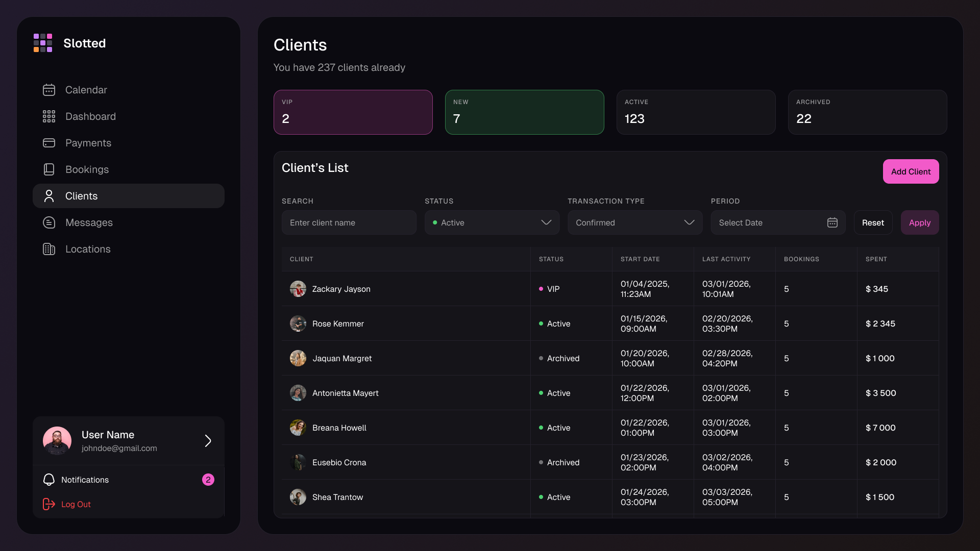
Task: Click the name Zackary Jayson
Action: [341, 289]
